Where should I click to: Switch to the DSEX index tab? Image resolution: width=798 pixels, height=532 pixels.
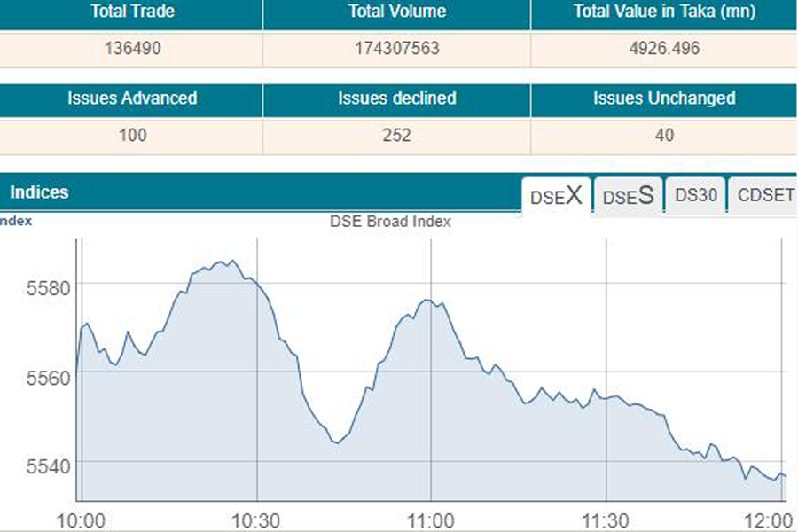557,196
